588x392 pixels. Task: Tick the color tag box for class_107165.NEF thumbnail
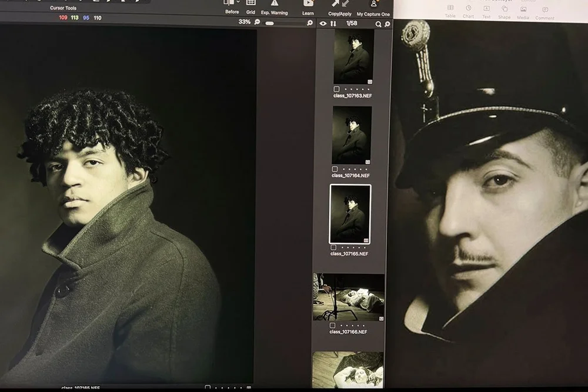(x=333, y=247)
